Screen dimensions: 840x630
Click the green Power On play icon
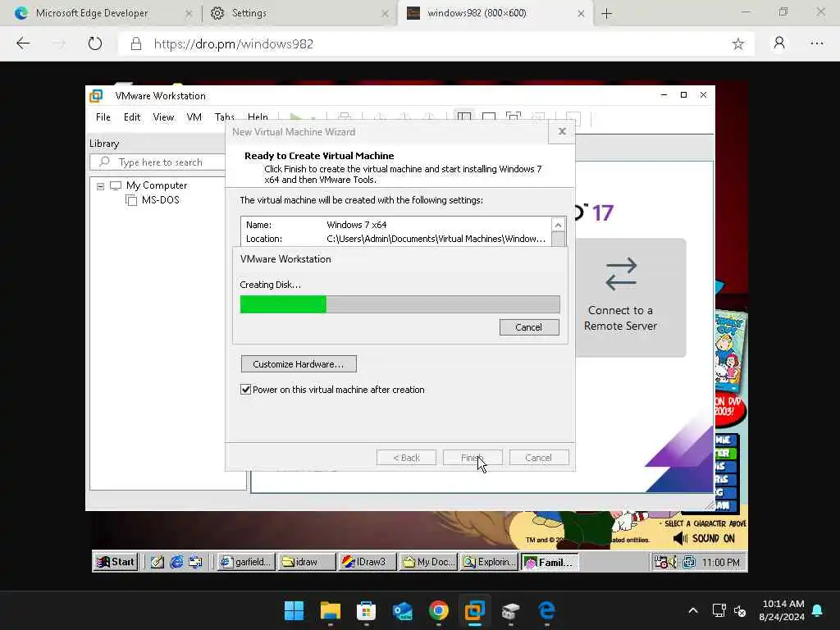[x=295, y=116]
